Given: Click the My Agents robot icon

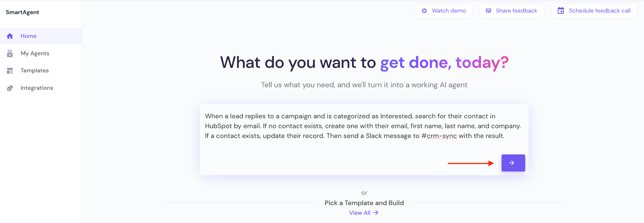Looking at the screenshot, I should [x=10, y=53].
